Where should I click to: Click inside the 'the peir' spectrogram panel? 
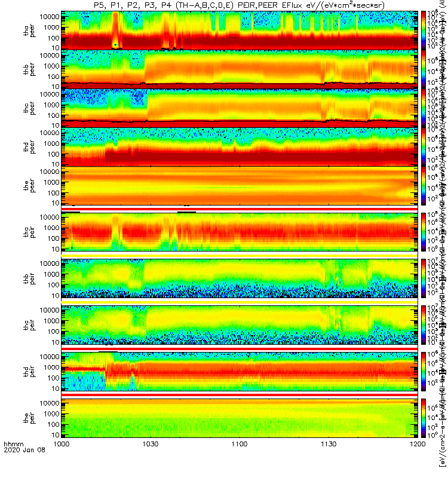point(240,418)
